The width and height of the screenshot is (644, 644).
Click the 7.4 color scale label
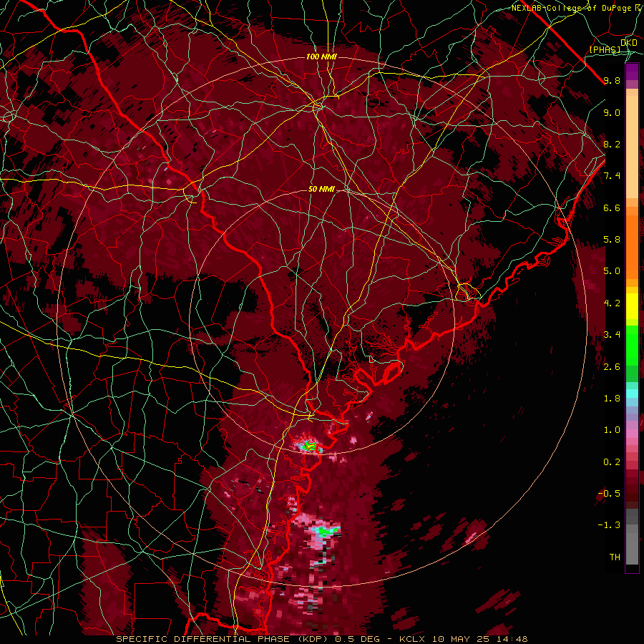coord(612,176)
